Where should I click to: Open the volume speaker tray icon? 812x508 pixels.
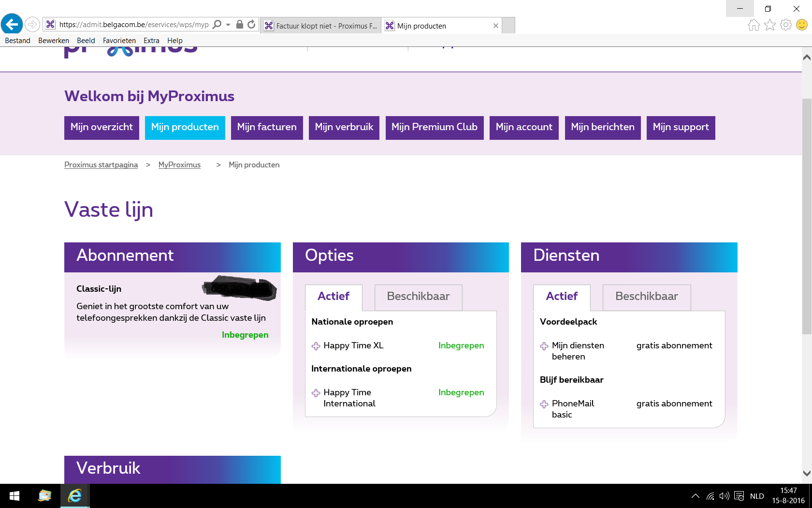coord(724,496)
